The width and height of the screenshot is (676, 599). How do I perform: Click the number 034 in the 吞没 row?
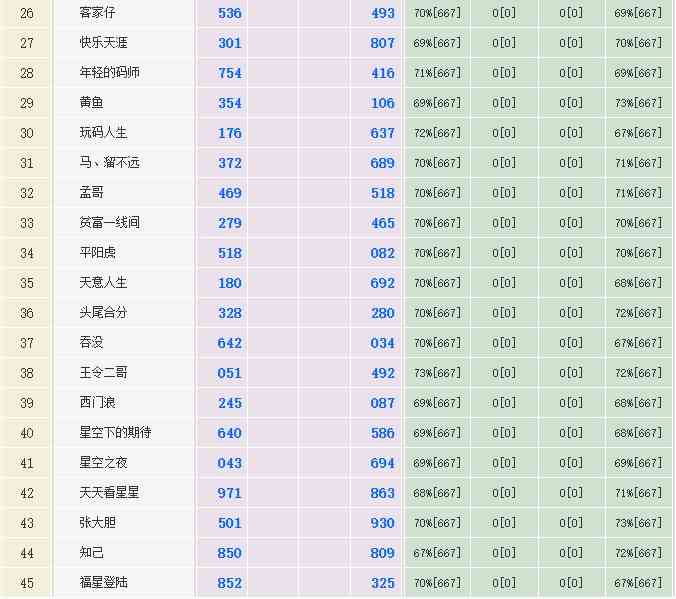[383, 343]
